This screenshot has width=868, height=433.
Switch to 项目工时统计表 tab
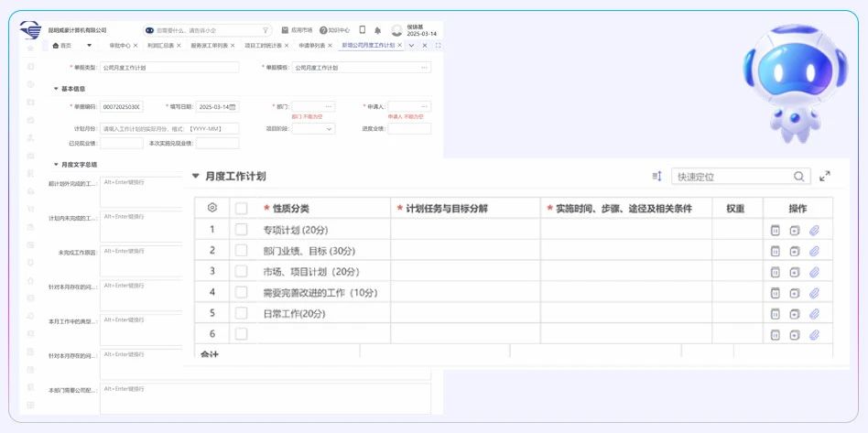coord(263,46)
